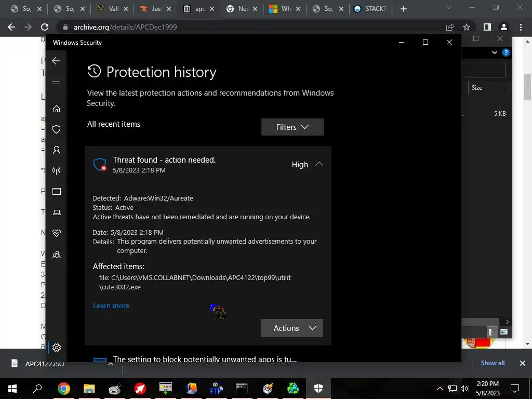This screenshot has width=532, height=399.
Task: Open Account protection person icon
Action: [56, 150]
